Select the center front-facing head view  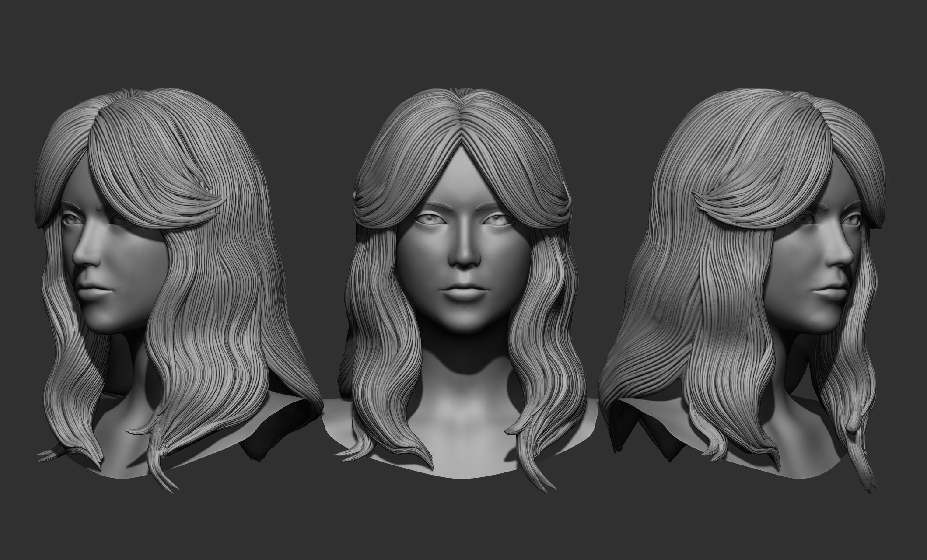tap(463, 262)
